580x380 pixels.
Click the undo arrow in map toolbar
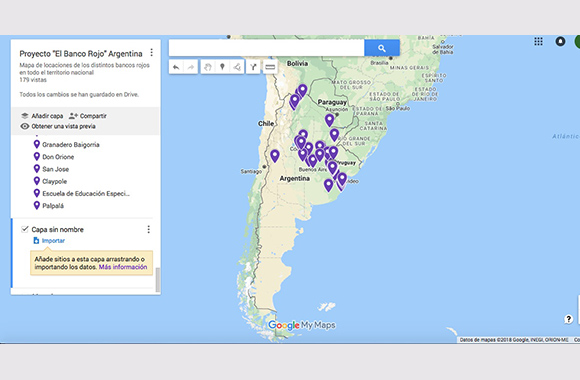coord(176,67)
